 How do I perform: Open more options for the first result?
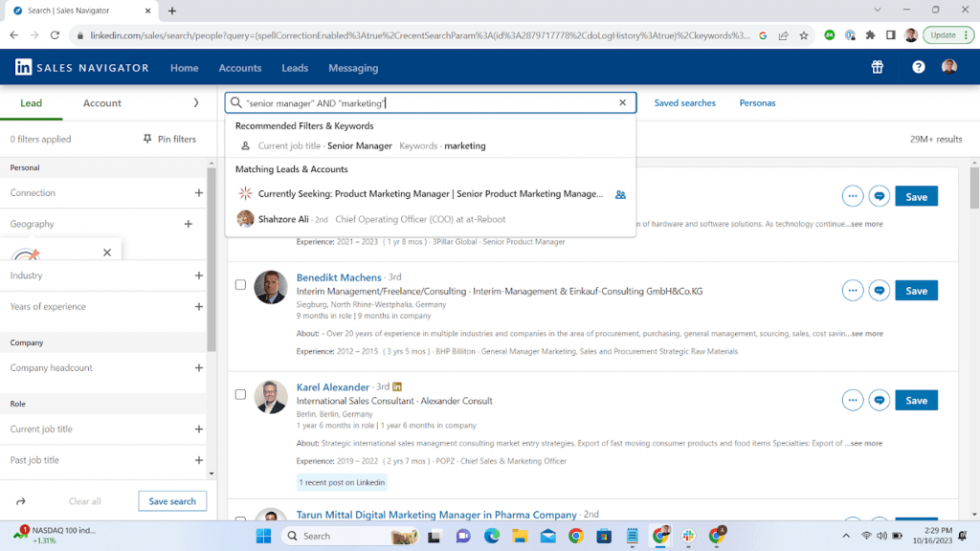click(853, 196)
